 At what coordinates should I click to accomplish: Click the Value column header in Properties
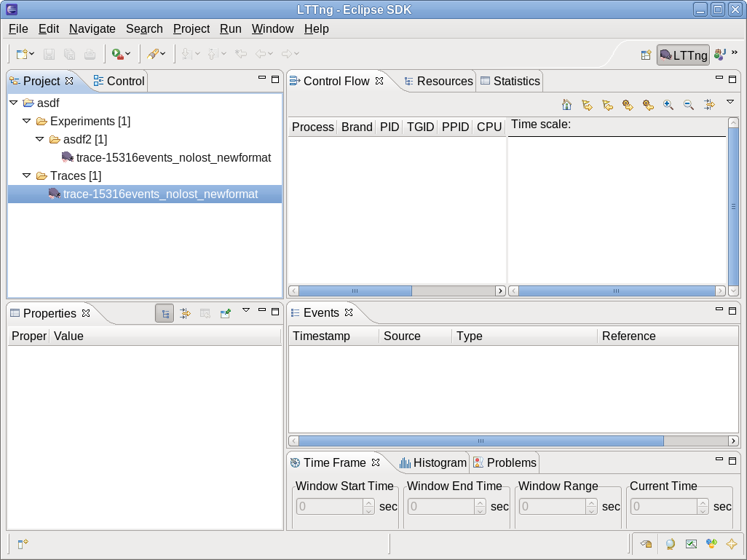click(165, 336)
